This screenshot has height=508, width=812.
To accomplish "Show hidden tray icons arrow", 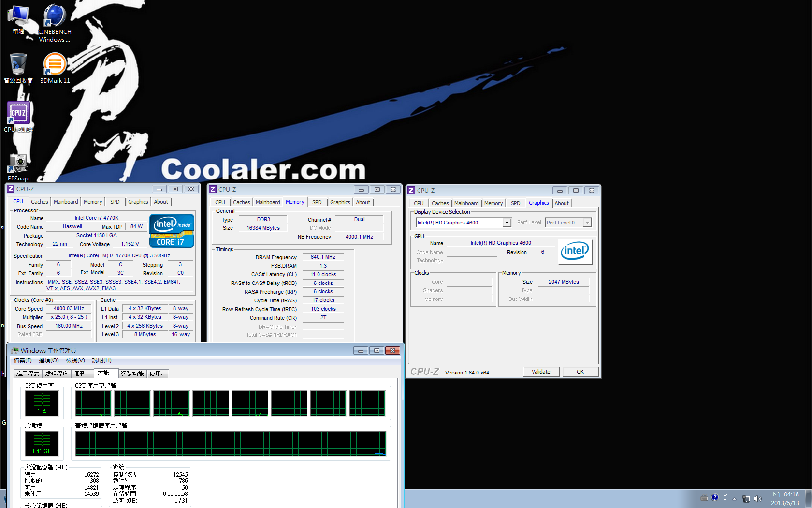I will [734, 499].
